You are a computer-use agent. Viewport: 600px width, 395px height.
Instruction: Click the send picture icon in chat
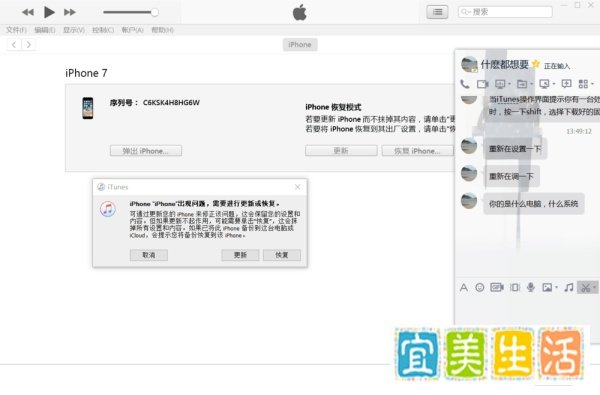(x=547, y=287)
